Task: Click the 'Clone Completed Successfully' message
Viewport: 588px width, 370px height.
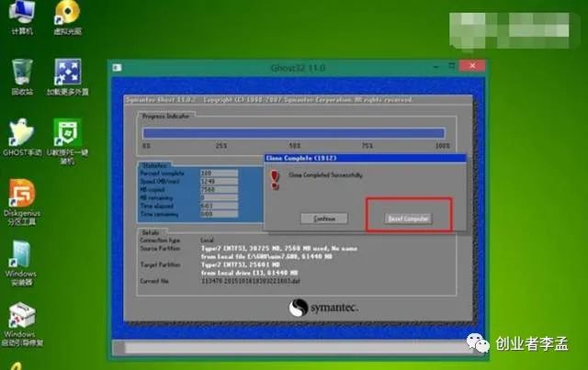Action: (x=325, y=175)
